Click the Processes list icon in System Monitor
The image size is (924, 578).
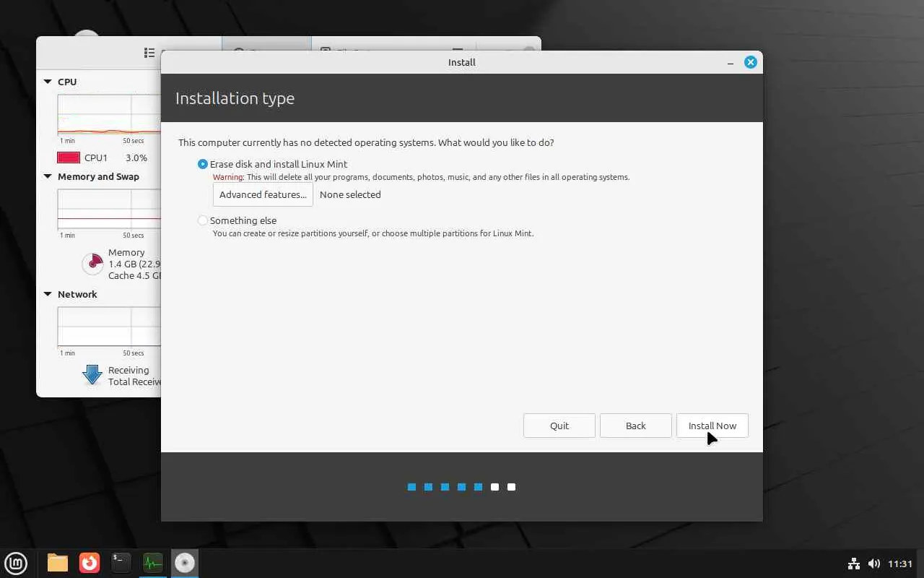pos(149,53)
